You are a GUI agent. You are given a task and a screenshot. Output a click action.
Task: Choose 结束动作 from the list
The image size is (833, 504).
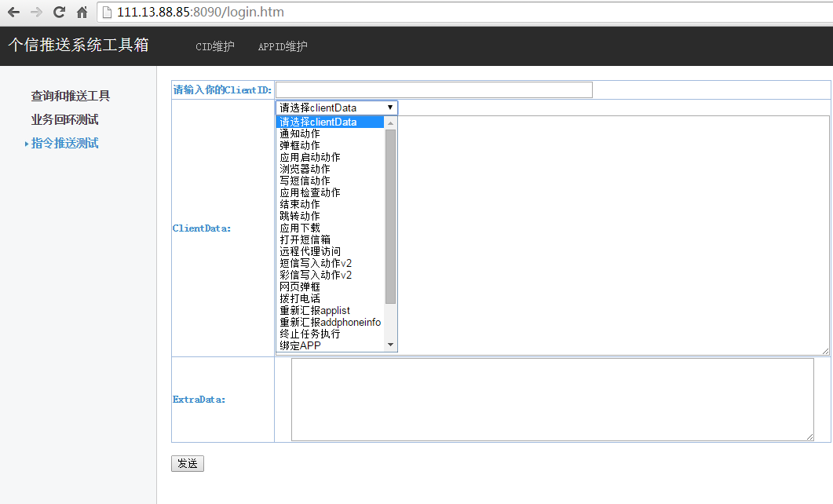330,204
